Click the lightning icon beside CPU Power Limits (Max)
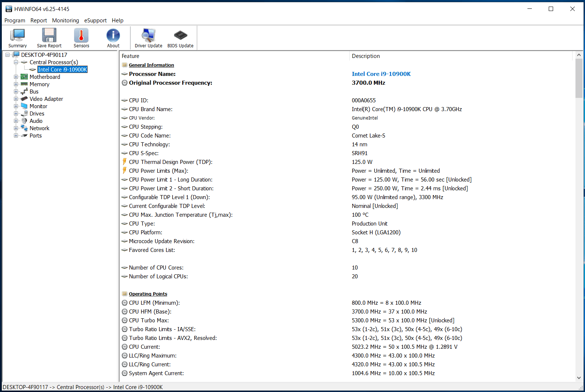Viewport: 585px width, 392px height. tap(125, 171)
